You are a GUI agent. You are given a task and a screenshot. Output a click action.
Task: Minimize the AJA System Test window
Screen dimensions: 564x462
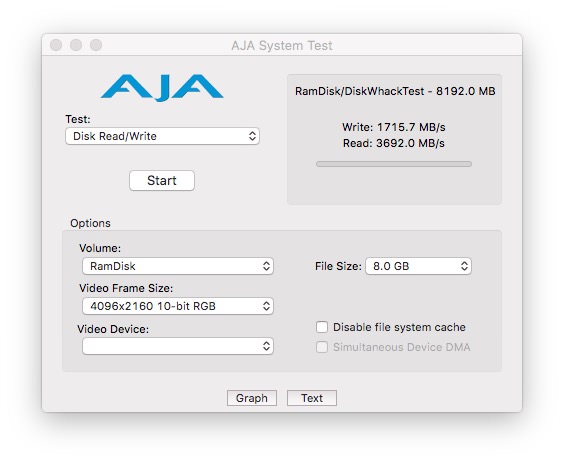(x=76, y=45)
